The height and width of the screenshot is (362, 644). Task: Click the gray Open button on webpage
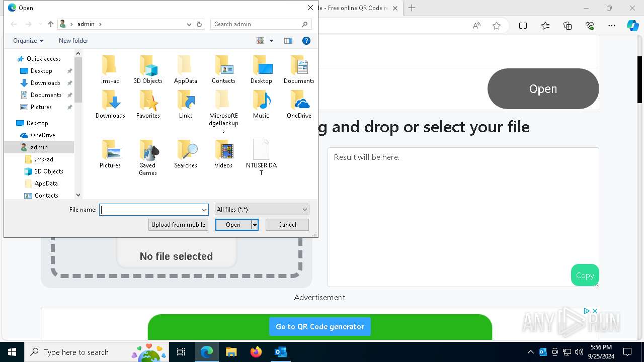pos(543,88)
